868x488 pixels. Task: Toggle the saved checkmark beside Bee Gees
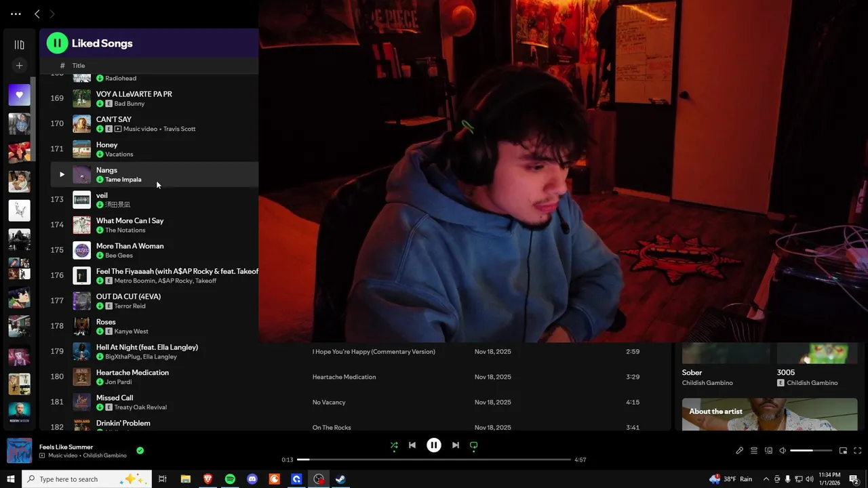point(100,256)
